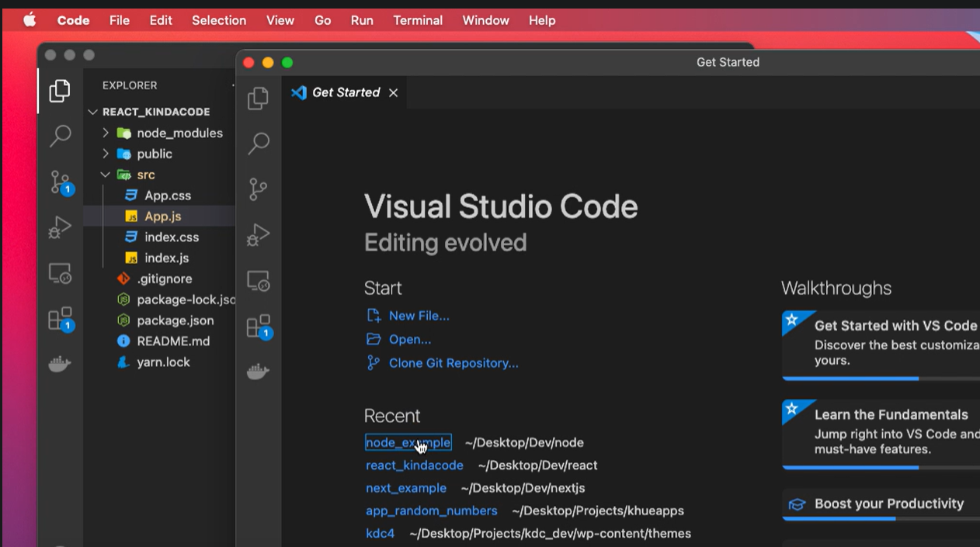Select Search icon in the back window
Image resolution: width=980 pixels, height=547 pixels.
pyautogui.click(x=60, y=136)
